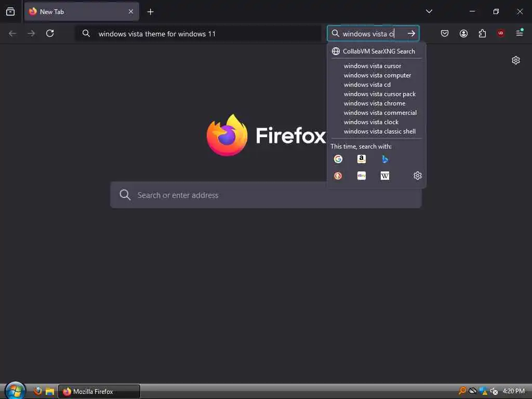Choose suggestion windows vista cursor
This screenshot has width=532, height=399.
coord(377,66)
